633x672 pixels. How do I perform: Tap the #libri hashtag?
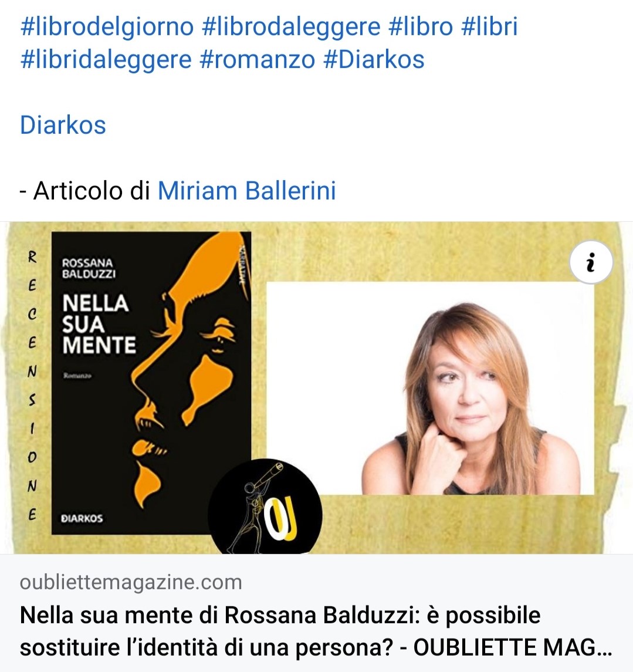(x=489, y=26)
